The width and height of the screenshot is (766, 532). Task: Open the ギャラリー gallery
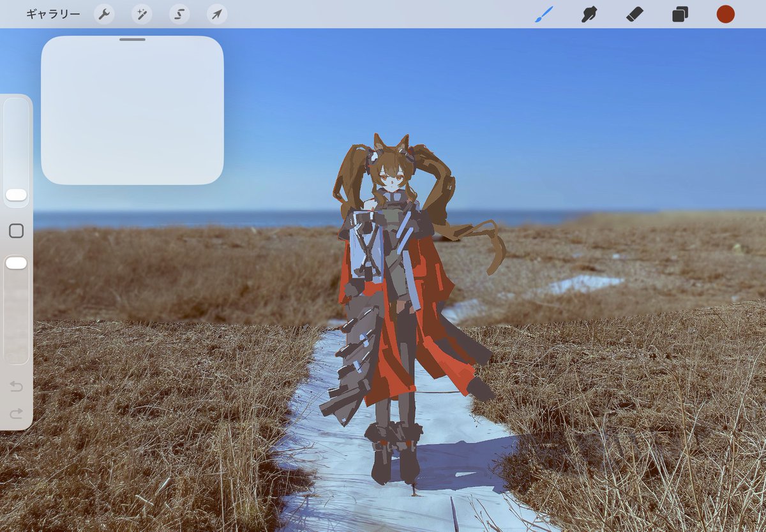54,14
